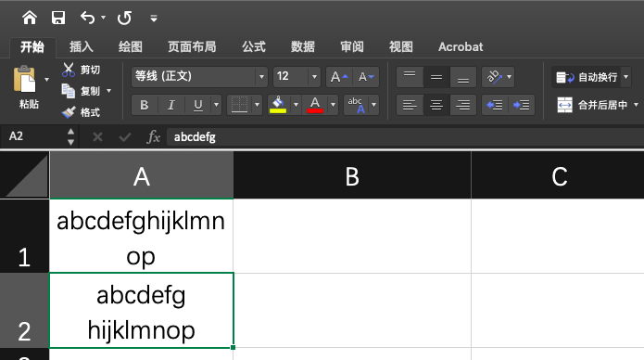Decrease the cell indent
This screenshot has width=644, height=360.
click(495, 105)
